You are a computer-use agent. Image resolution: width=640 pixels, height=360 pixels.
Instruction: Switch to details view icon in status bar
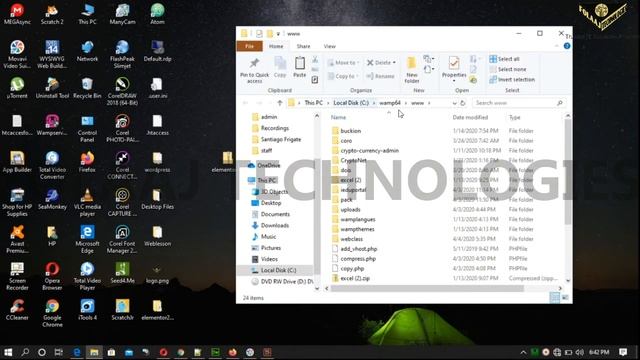pos(555,298)
